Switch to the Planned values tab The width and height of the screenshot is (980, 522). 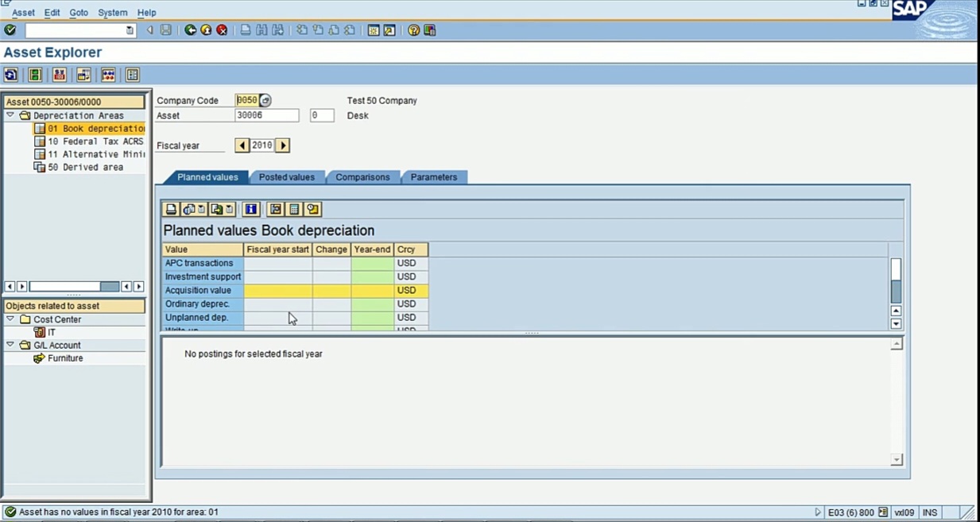207,177
